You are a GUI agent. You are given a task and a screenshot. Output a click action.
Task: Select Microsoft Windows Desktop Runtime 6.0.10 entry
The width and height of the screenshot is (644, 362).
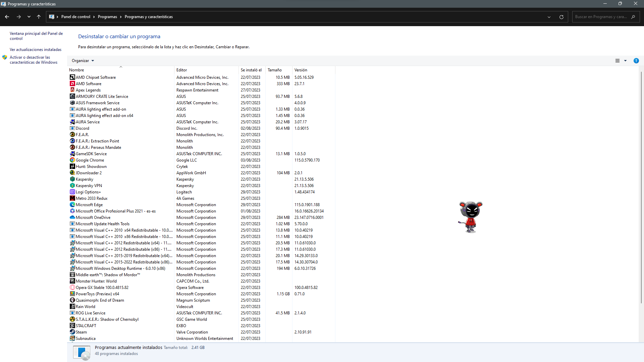point(201,268)
